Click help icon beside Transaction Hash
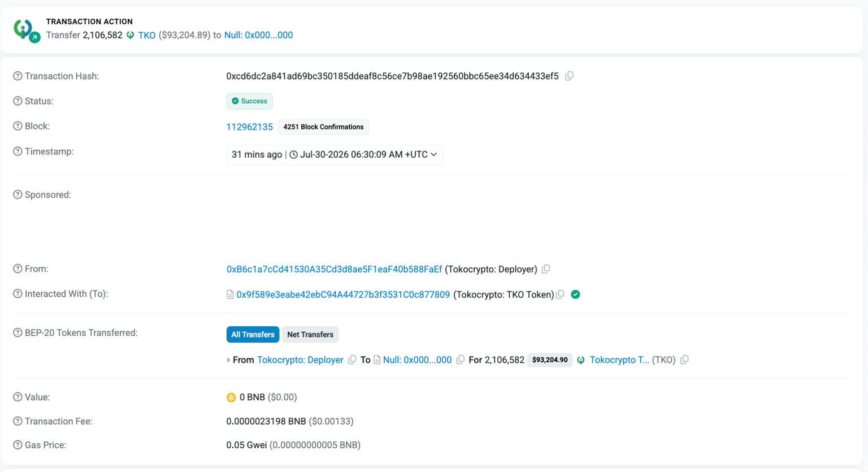This screenshot has width=868, height=472. [18, 76]
